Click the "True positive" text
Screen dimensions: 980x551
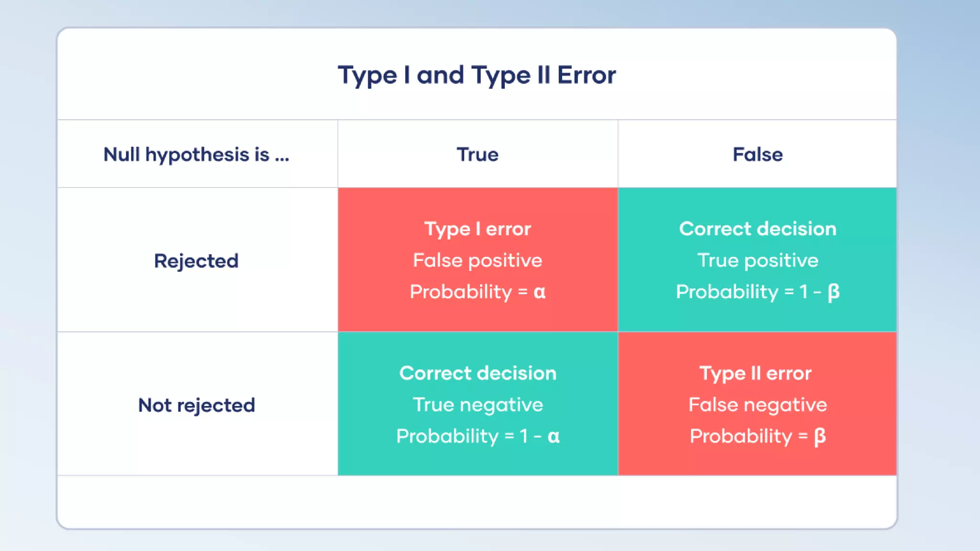pos(757,261)
